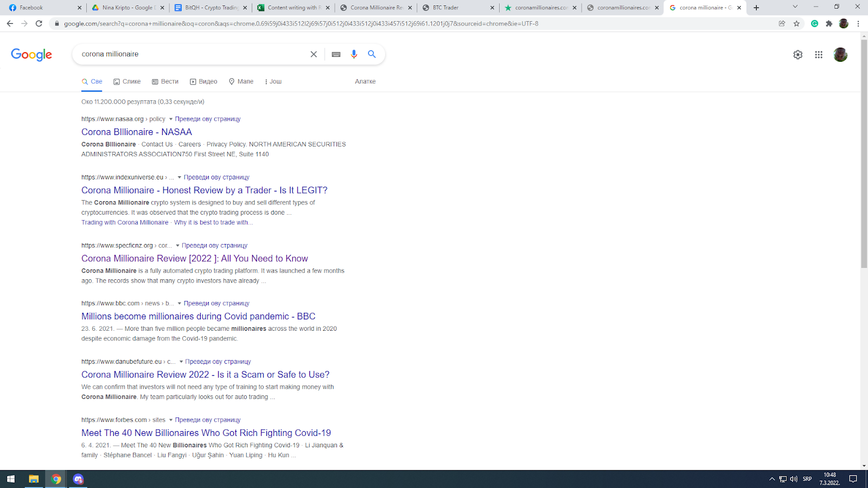
Task: Translate the bbc.com result page
Action: click(x=216, y=304)
